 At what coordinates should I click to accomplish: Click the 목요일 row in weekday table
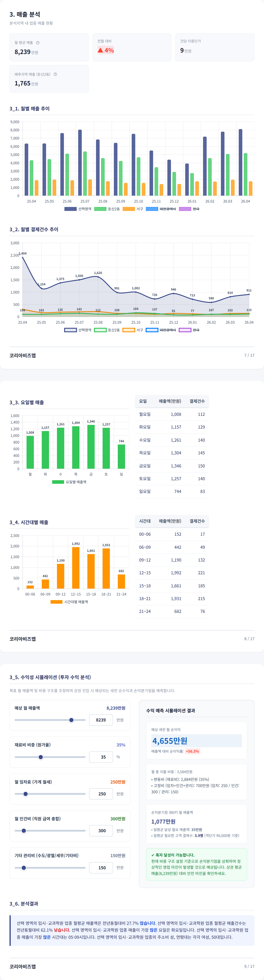[172, 453]
